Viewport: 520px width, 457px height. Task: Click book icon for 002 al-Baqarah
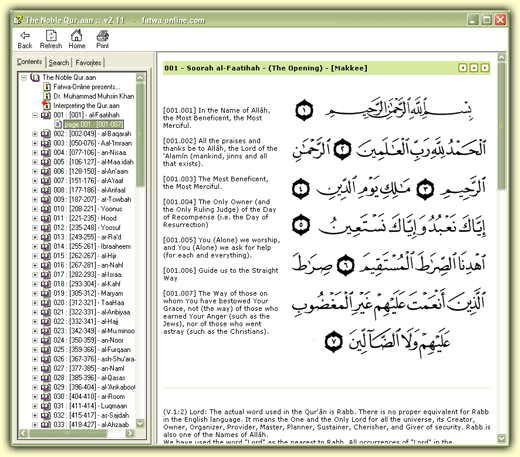46,134
